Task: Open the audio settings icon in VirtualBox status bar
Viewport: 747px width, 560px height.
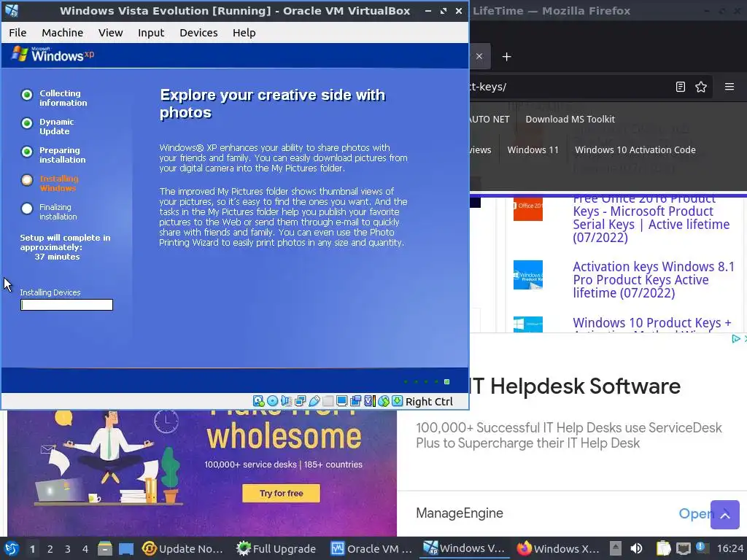Action: [x=286, y=401]
